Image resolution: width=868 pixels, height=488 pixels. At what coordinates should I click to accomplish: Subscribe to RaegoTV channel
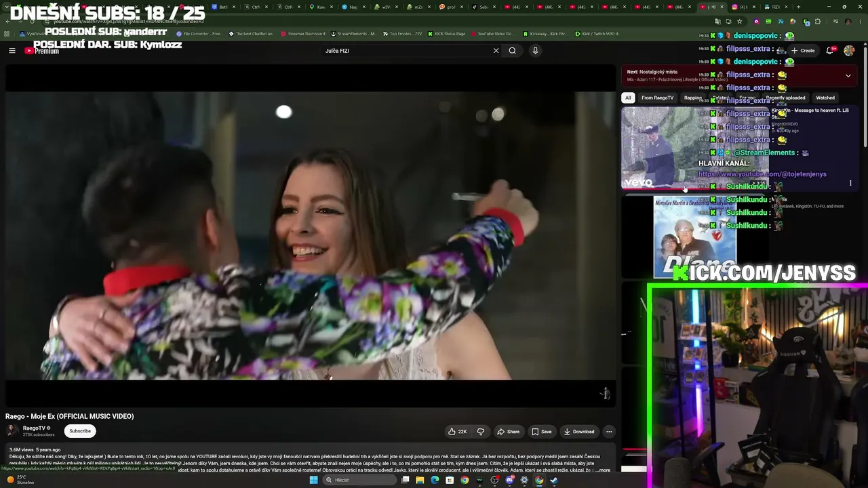click(x=80, y=431)
